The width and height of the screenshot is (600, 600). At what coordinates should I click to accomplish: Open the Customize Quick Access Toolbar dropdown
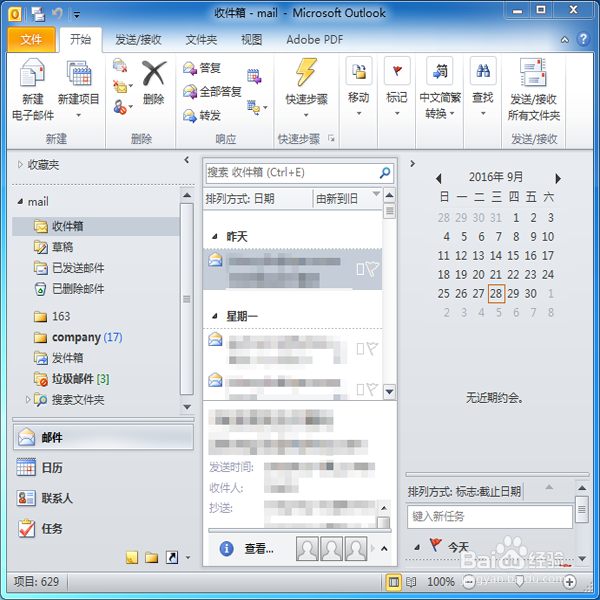point(77,15)
